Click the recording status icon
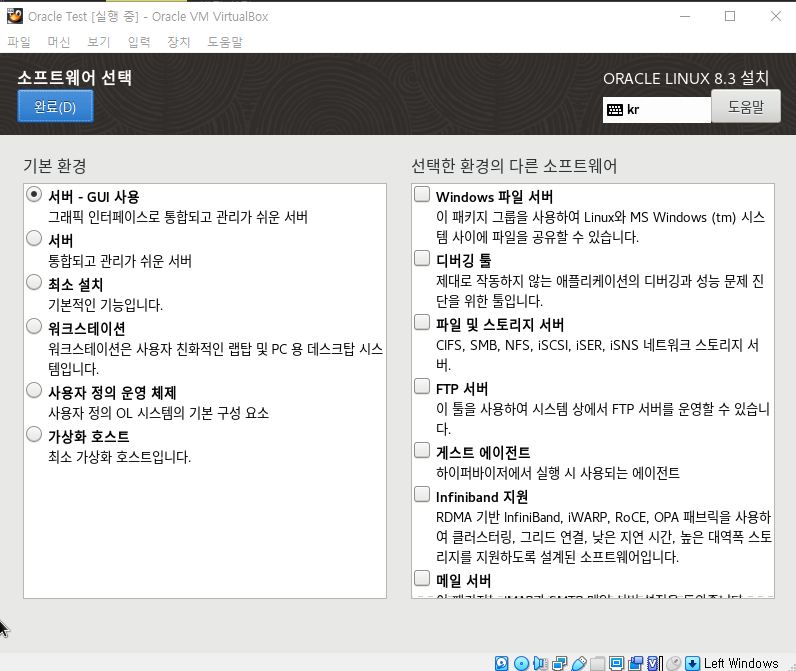 [x=636, y=663]
